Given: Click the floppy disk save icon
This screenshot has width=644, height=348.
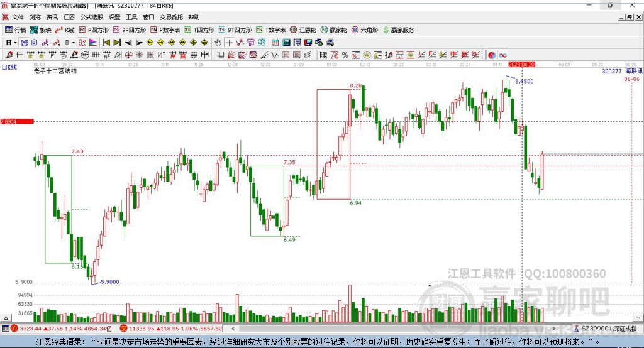Looking at the screenshot, I should 308,43.
